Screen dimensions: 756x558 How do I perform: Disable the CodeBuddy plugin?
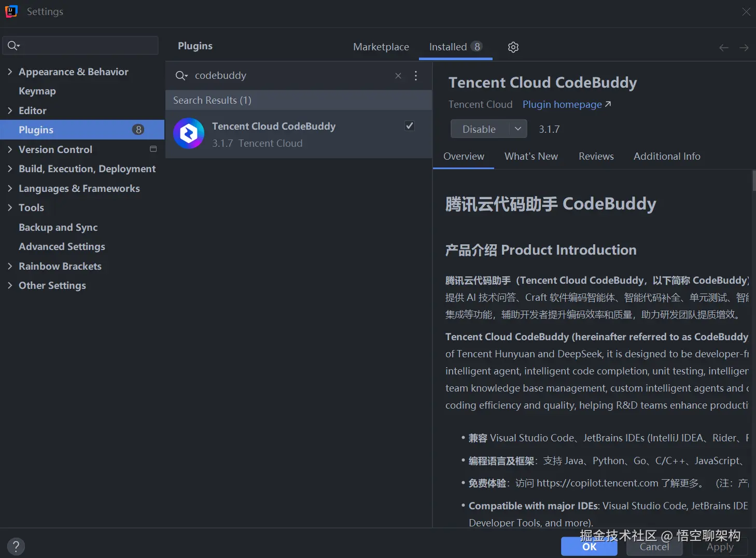[x=479, y=129]
